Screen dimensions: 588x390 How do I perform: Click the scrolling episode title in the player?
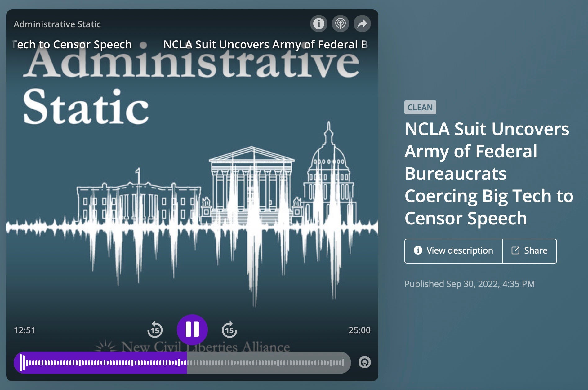(x=190, y=45)
